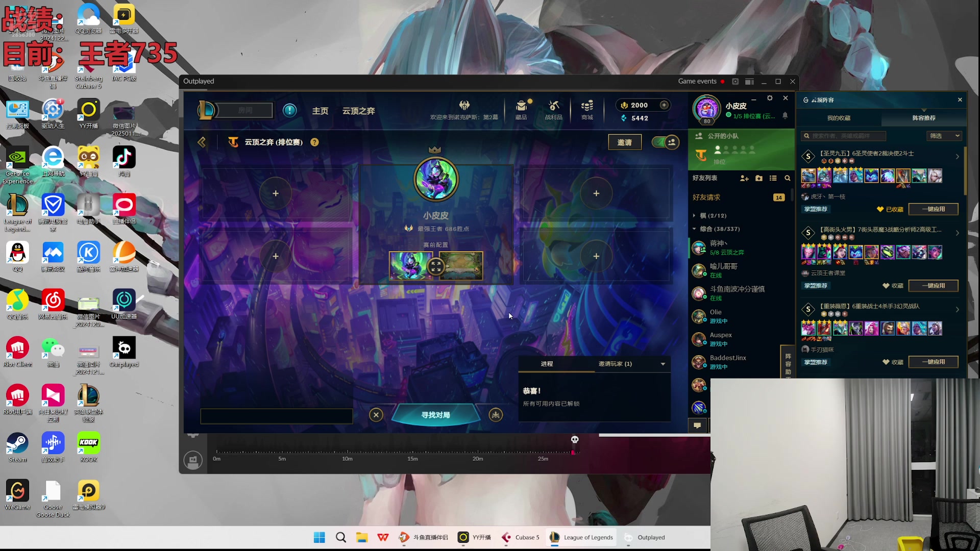Switch to Cubase 5 on taskbar
Image resolution: width=980 pixels, height=551 pixels.
(x=521, y=537)
